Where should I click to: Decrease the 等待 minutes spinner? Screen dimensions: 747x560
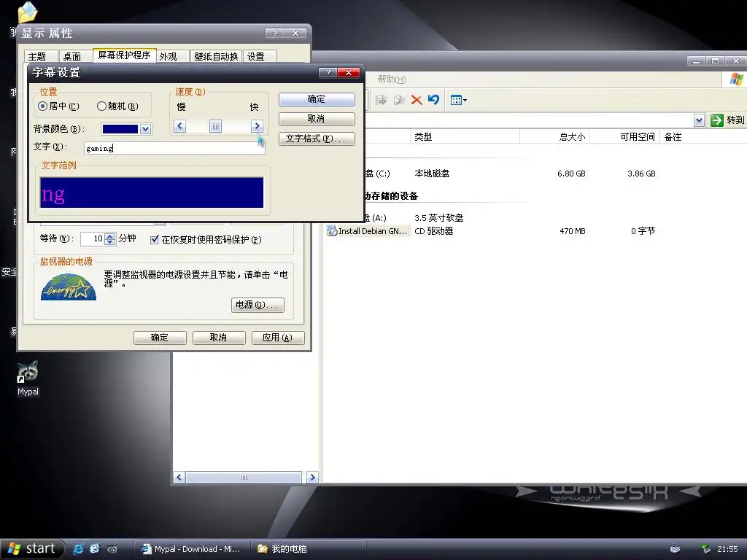[110, 242]
